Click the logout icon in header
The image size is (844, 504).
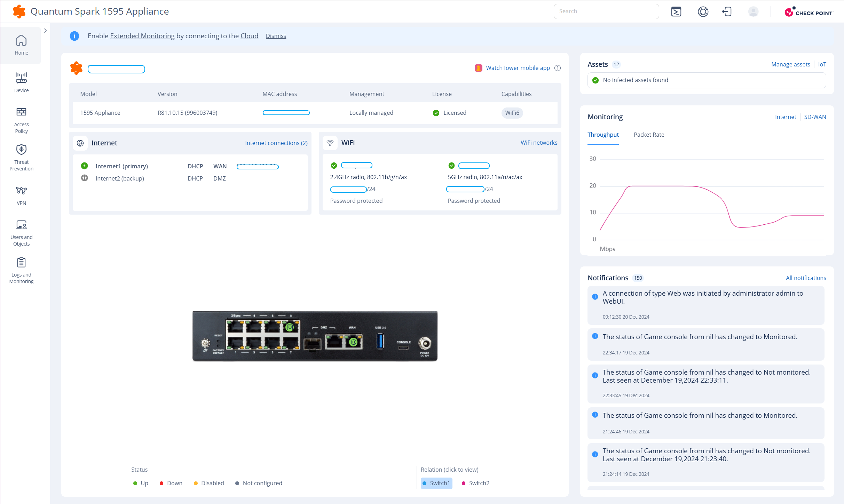[x=727, y=12]
